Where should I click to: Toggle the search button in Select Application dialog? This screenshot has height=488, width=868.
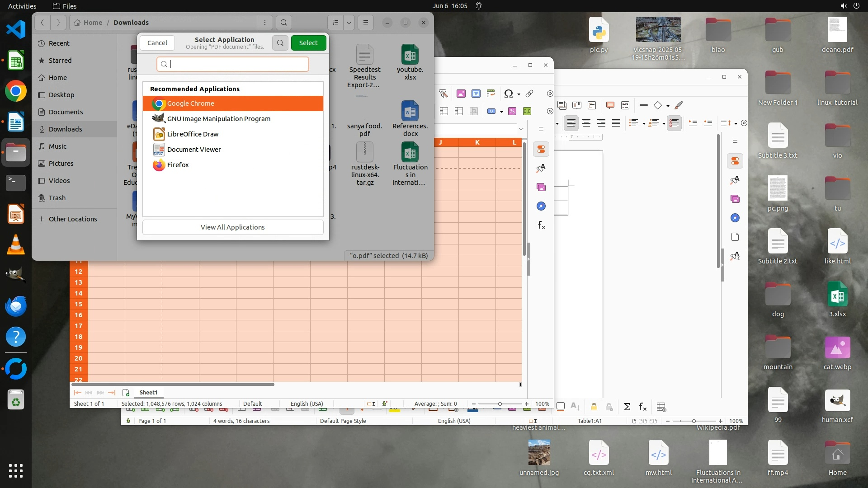click(280, 43)
